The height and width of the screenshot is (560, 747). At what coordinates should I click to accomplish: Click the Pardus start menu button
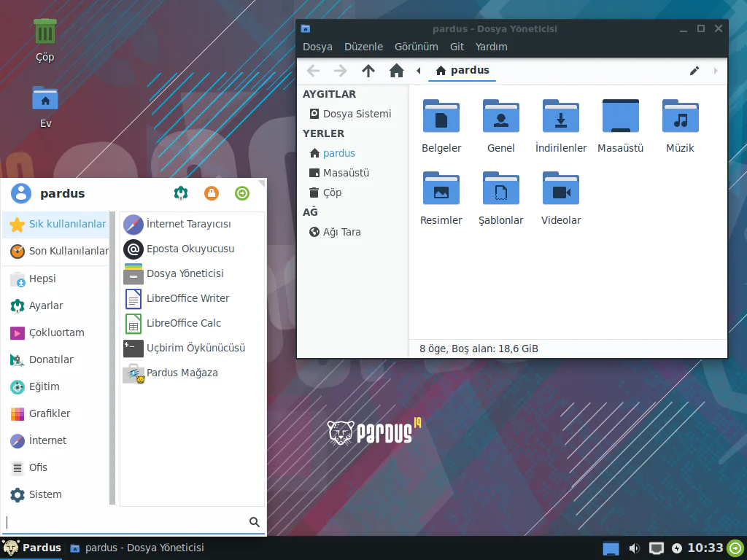coord(32,548)
